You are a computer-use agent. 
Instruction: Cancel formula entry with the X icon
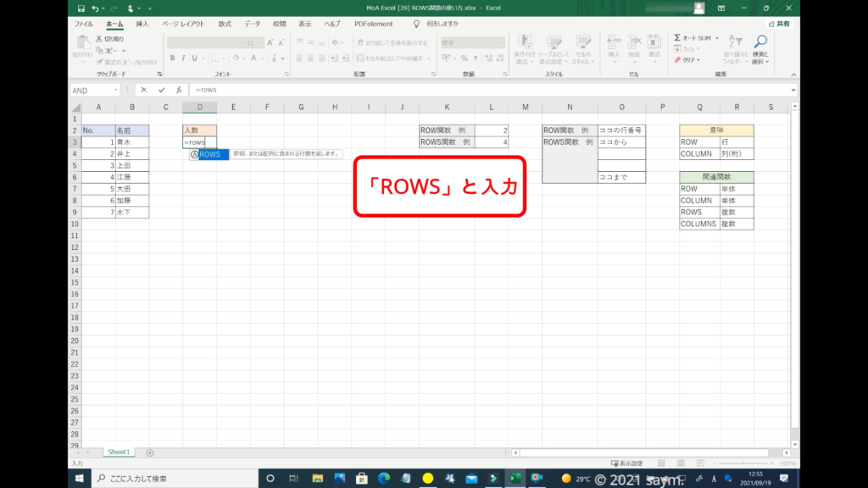(x=143, y=90)
